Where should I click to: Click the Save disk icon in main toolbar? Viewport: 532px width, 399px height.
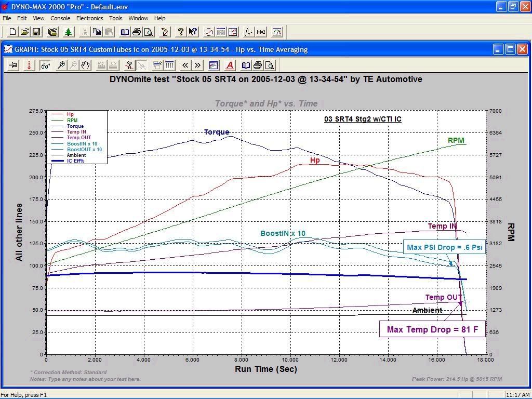tap(36, 32)
